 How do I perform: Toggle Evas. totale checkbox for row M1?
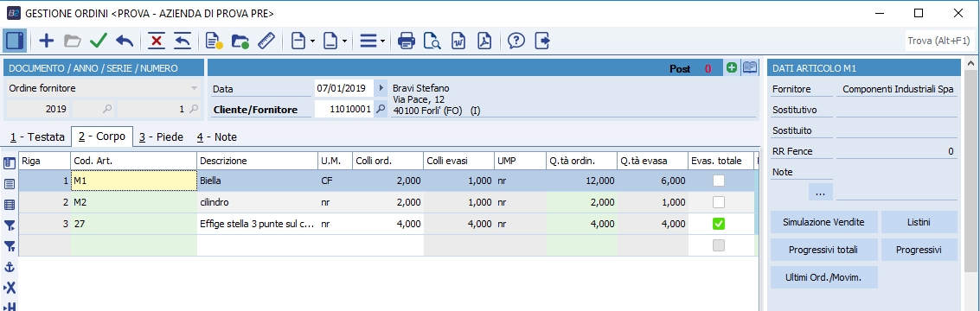tap(719, 181)
